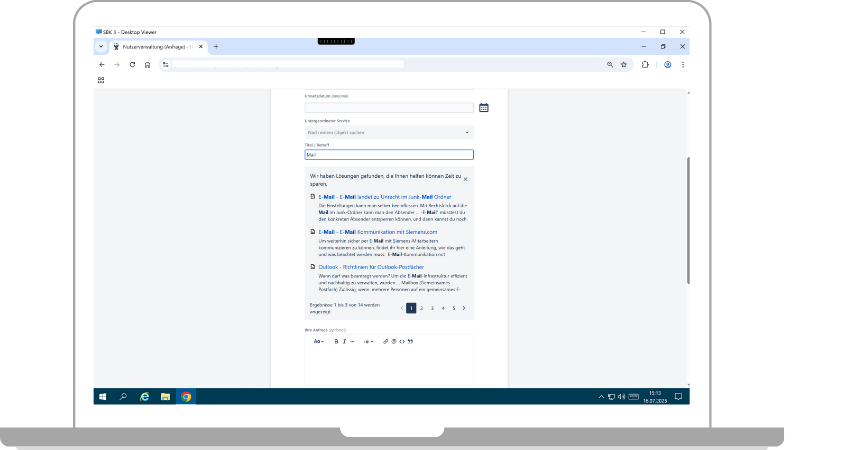850x450 pixels.
Task: Go forward in the browser
Action: [x=117, y=65]
